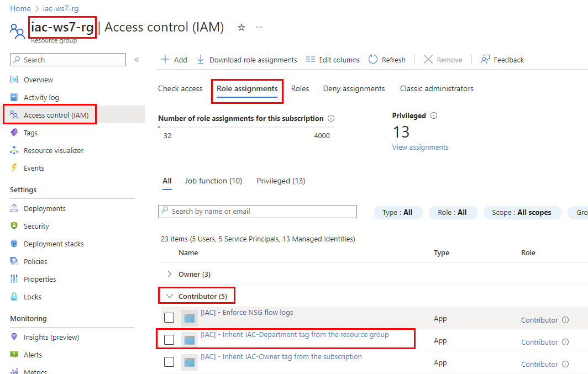Open Resource visualizer from the sidebar
Screen dimensions: 588x374
pyautogui.click(x=53, y=150)
